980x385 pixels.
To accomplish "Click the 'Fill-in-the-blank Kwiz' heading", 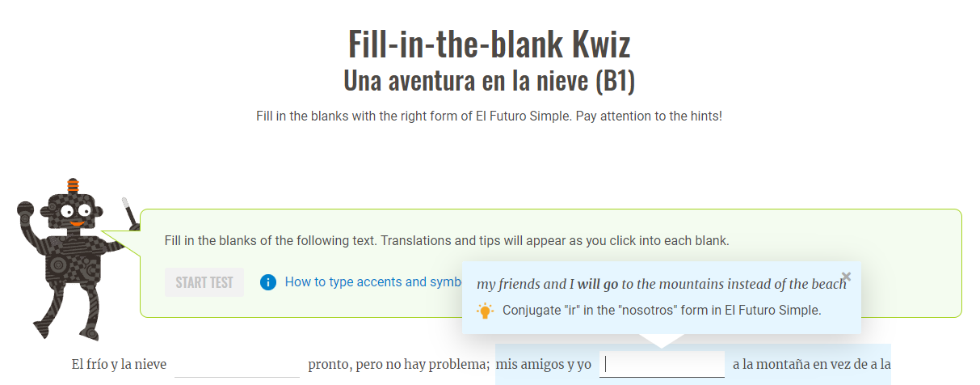I will 490,44.
